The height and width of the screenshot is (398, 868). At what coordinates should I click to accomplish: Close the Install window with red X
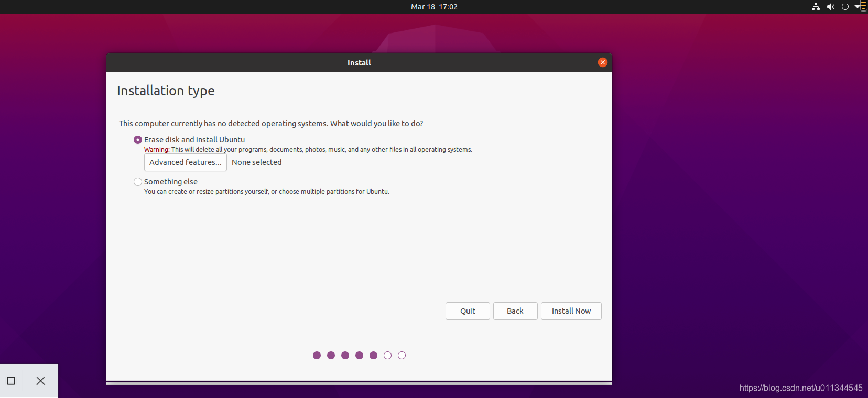(603, 62)
